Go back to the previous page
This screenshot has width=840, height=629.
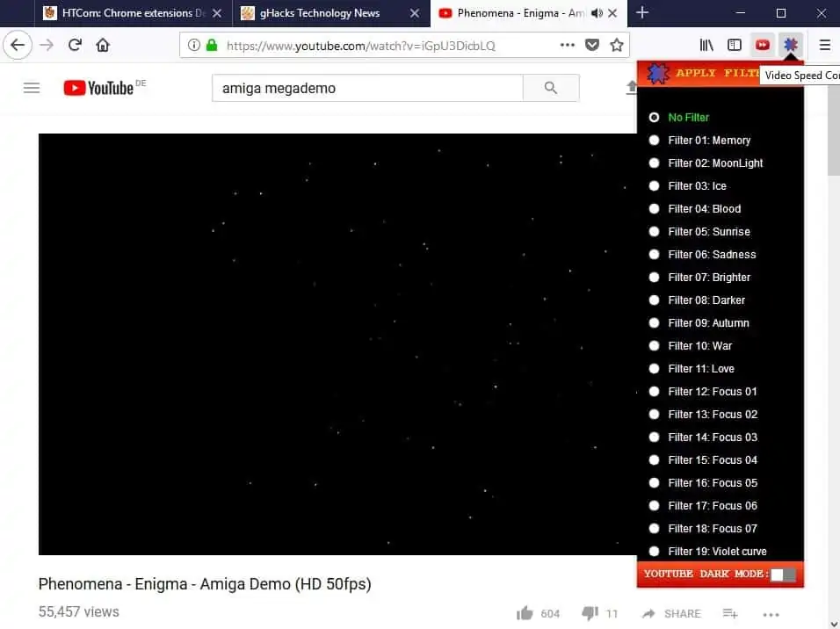[18, 45]
